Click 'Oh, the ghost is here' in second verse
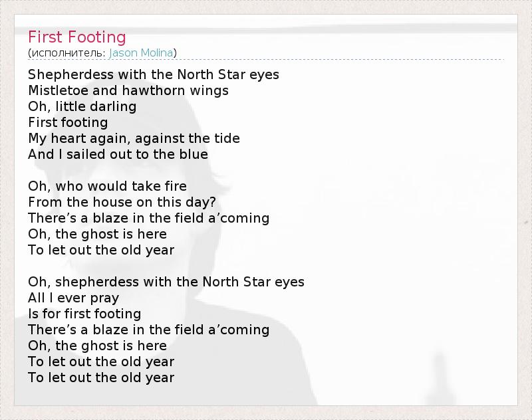Image resolution: width=532 pixels, height=420 pixels. coord(98,234)
